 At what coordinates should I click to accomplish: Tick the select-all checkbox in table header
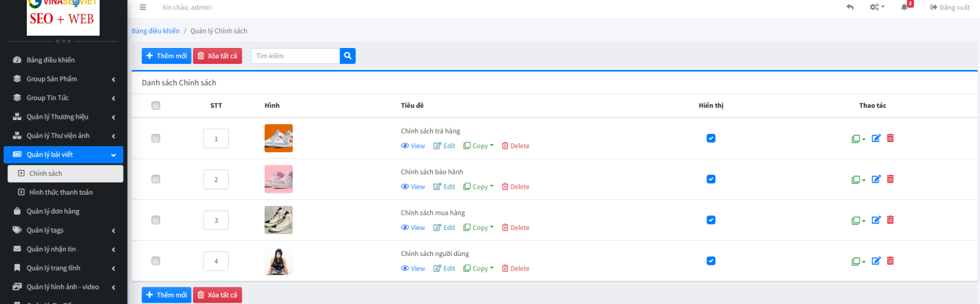(x=155, y=106)
